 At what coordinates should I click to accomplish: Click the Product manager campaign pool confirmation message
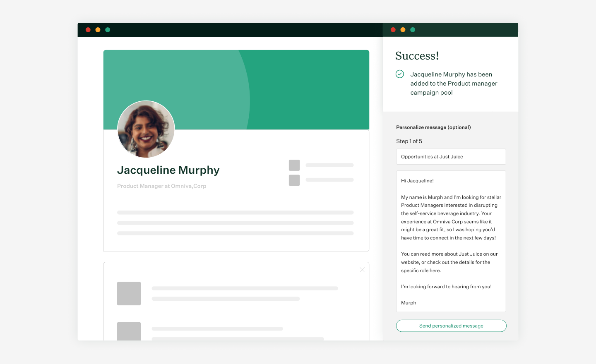pyautogui.click(x=454, y=83)
